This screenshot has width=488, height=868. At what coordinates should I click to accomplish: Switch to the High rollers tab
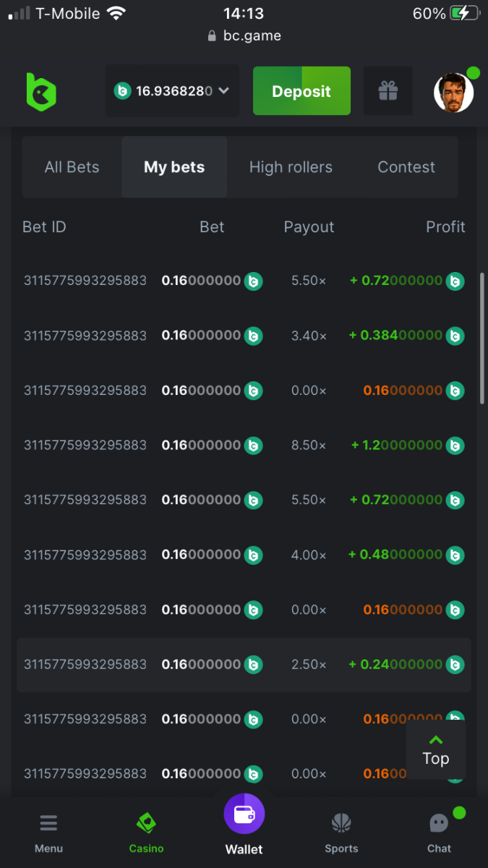[291, 167]
